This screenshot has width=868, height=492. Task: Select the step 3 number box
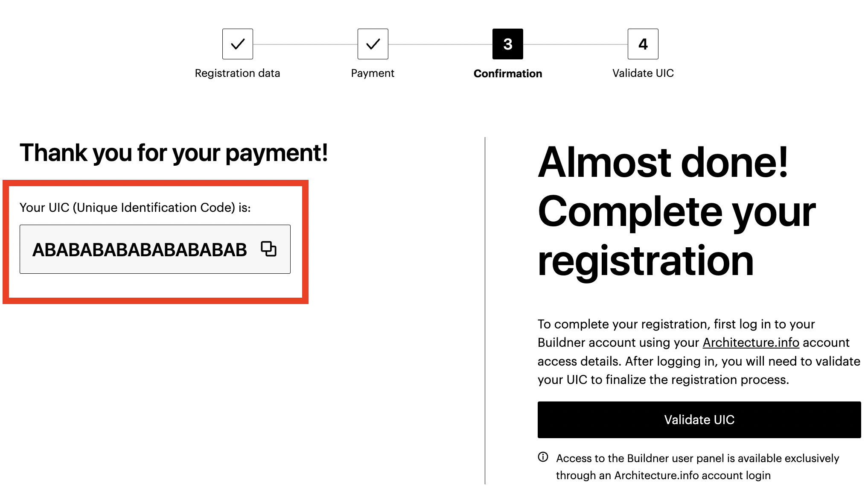(508, 44)
